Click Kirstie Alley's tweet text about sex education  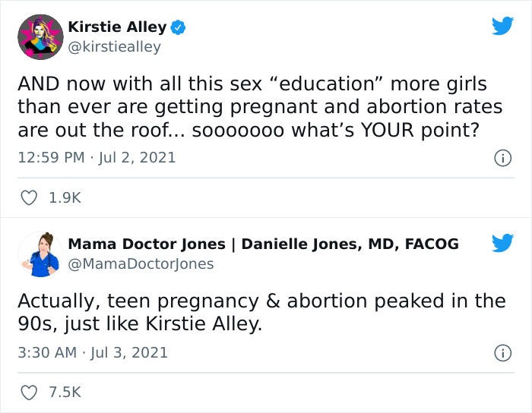click(x=251, y=107)
